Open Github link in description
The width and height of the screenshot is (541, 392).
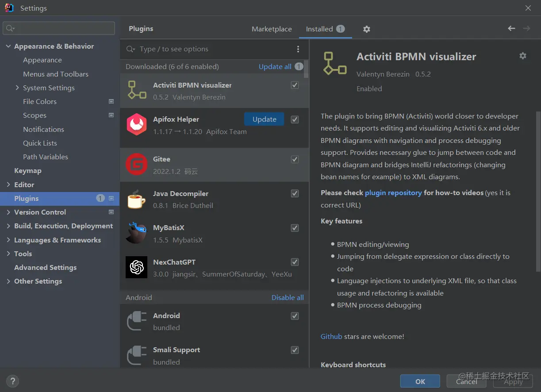coord(331,336)
